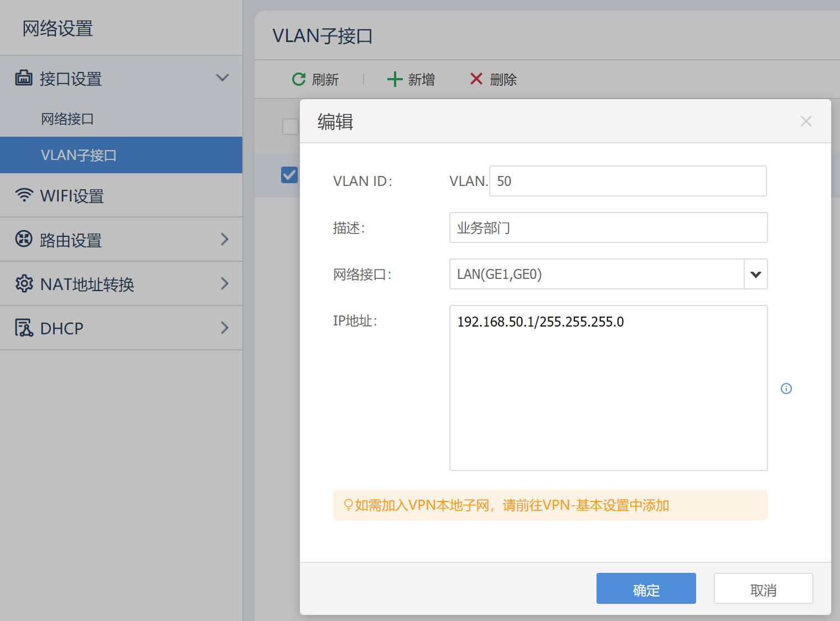Viewport: 840px width, 621px height.
Task: Select VLAN子接口 in the sidebar
Action: [x=79, y=155]
